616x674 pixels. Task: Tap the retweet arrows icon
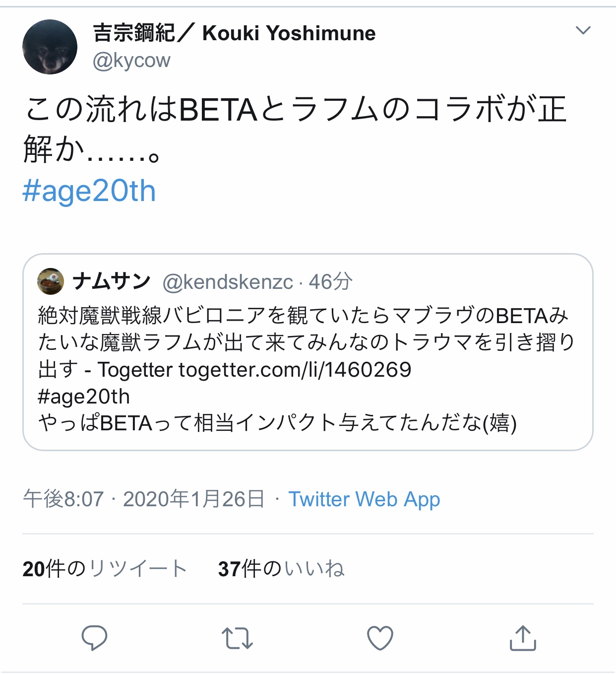[237, 638]
